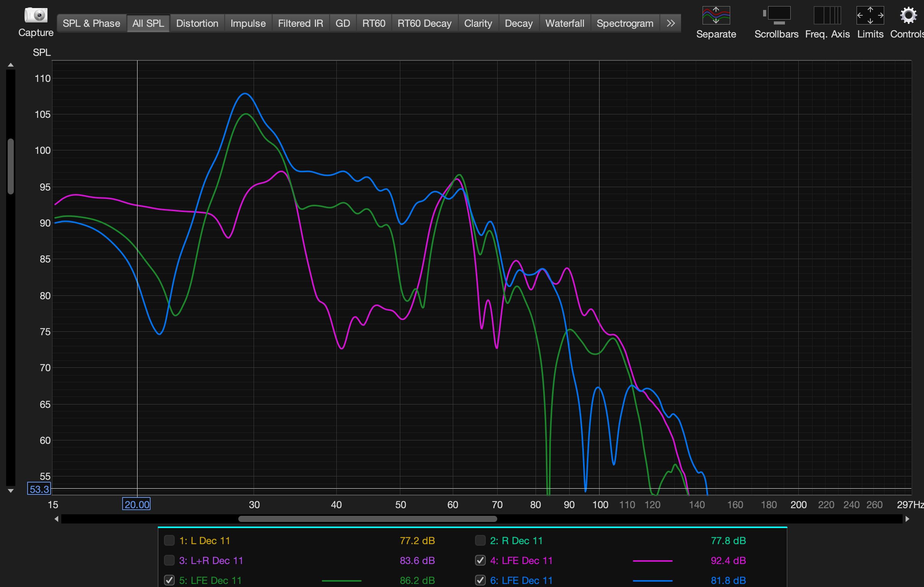Toggle the Scrollbars icon
The image size is (924, 587).
pos(776,15)
